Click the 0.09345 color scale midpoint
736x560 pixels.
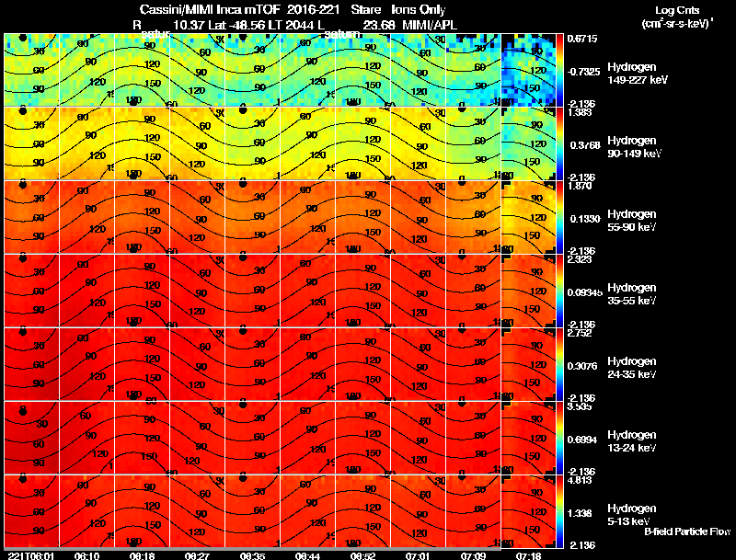(x=585, y=292)
